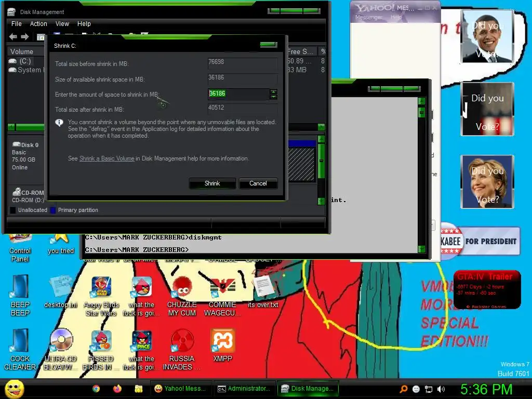Image resolution: width=532 pixels, height=399 pixels.
Task: Click the GTA:IV Trailer countdown gadget
Action: tap(487, 290)
